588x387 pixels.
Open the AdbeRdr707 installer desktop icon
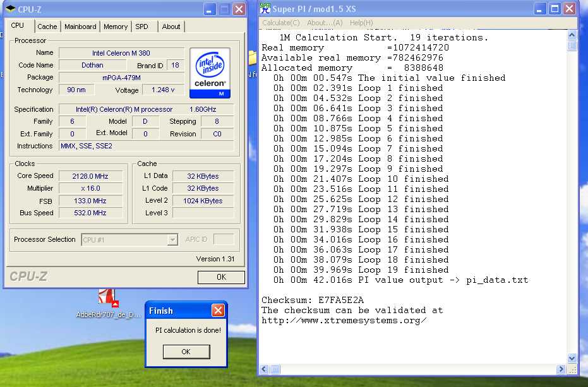109,299
